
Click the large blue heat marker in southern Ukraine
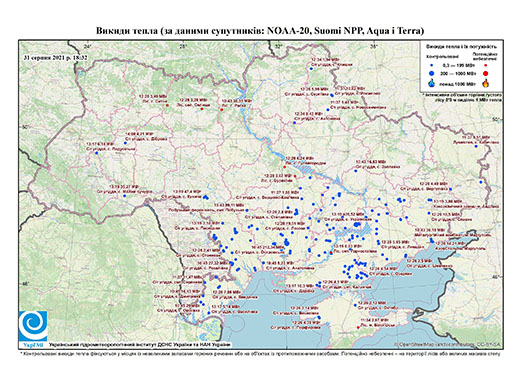[356, 225]
